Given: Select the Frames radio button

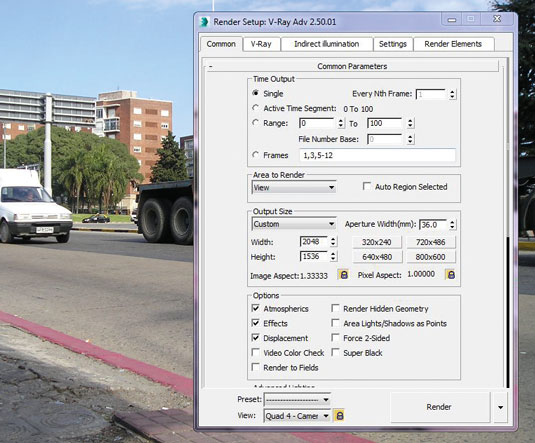Looking at the screenshot, I should (x=255, y=155).
